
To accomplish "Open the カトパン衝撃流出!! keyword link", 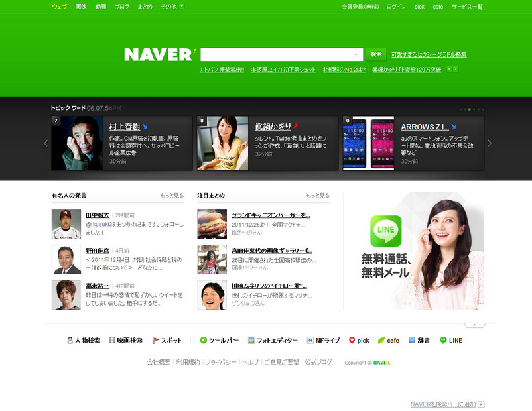I will [222, 70].
